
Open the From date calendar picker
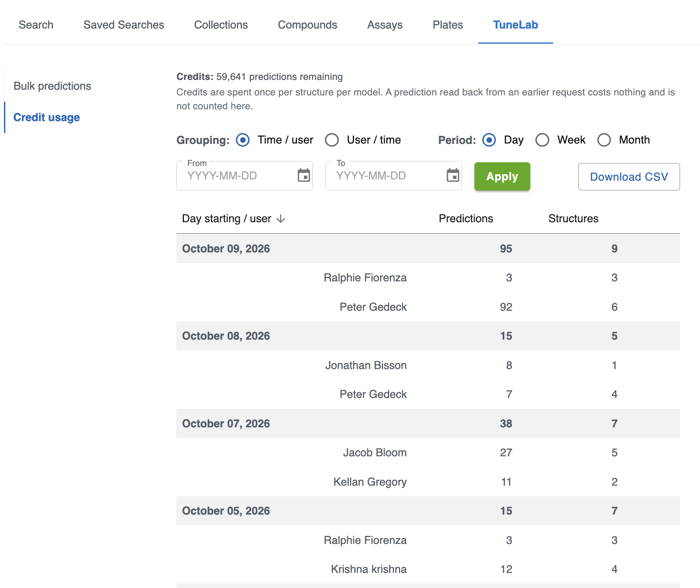(303, 175)
